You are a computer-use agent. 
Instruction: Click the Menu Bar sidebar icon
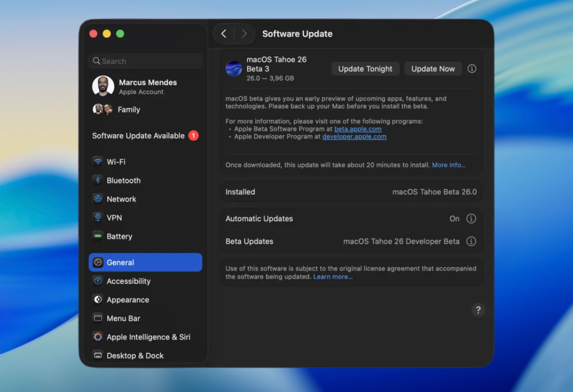[98, 318]
